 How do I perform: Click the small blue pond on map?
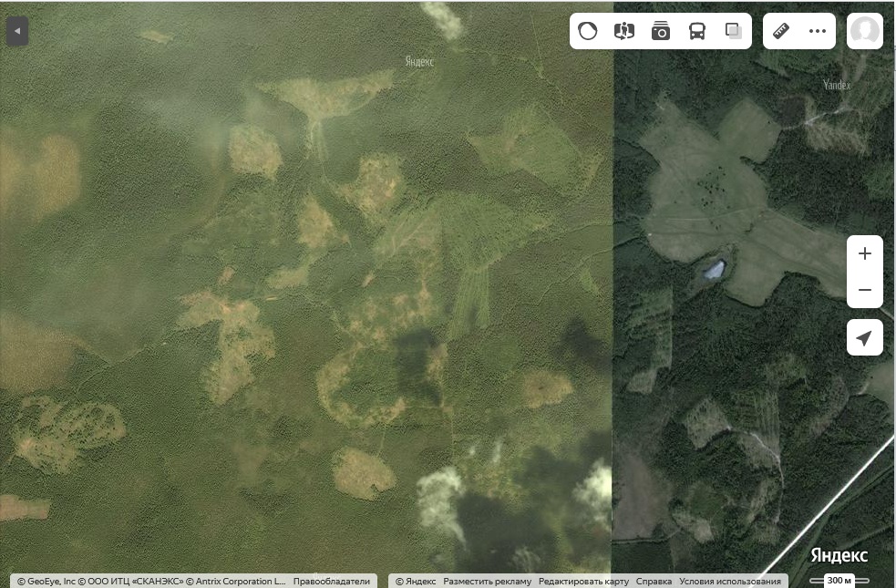(715, 269)
